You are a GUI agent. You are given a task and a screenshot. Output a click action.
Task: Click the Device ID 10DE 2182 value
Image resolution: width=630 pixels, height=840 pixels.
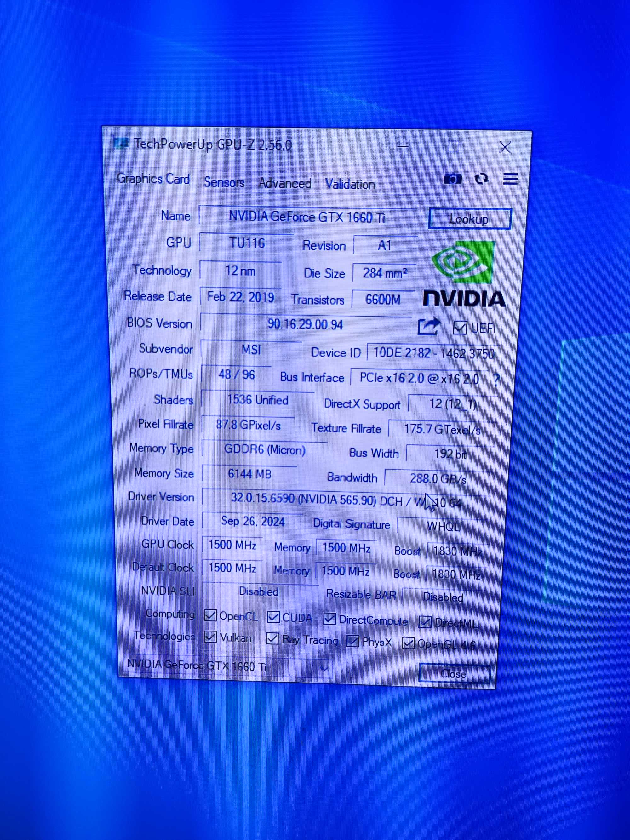433,353
